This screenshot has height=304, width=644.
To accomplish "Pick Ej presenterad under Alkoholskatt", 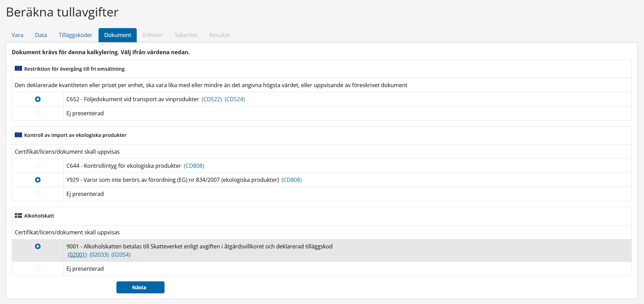I will [x=38, y=269].
